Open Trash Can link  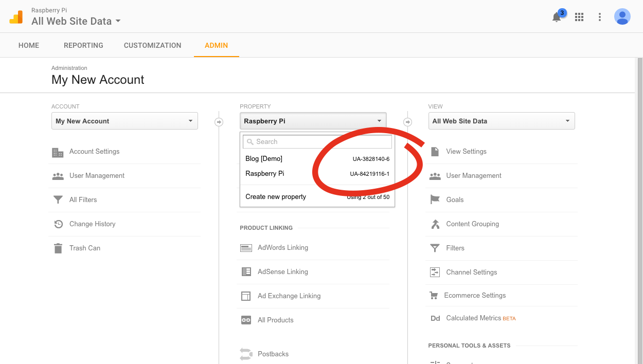[x=85, y=248]
